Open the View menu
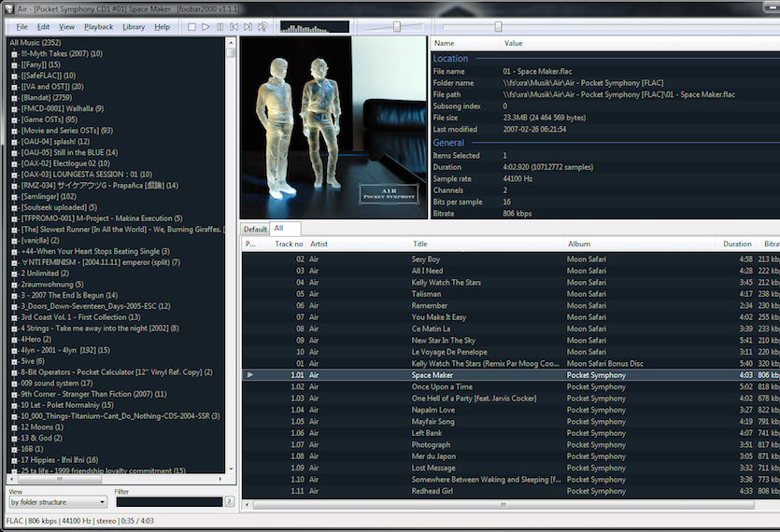Viewport: 780px width, 532px height. pyautogui.click(x=66, y=27)
